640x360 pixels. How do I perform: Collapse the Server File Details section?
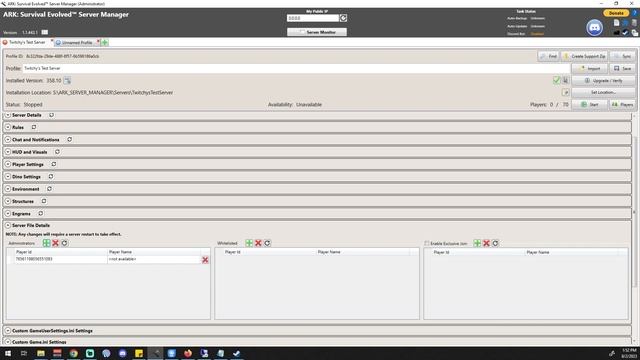8,225
